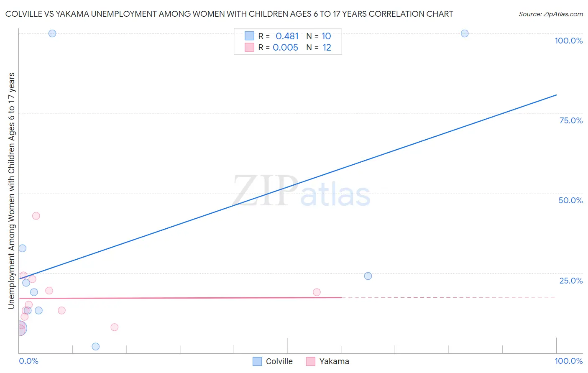Click the blue swatch in R = 0.481 legend row

click(249, 36)
